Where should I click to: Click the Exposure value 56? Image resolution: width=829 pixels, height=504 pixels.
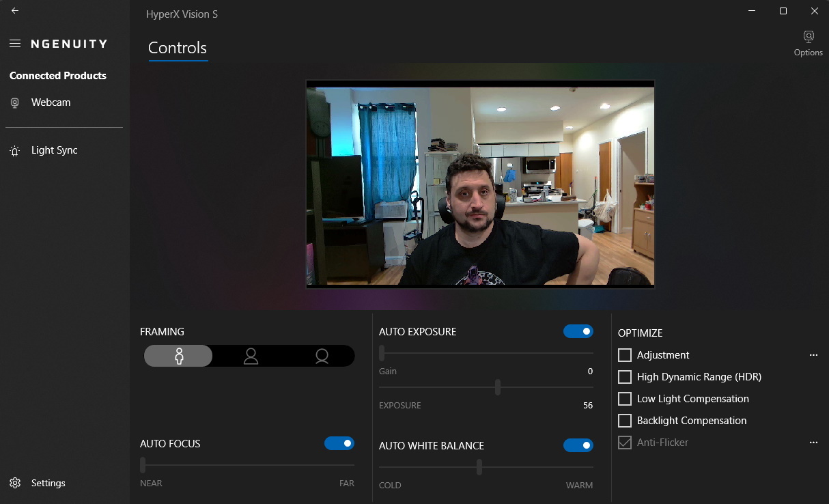588,406
